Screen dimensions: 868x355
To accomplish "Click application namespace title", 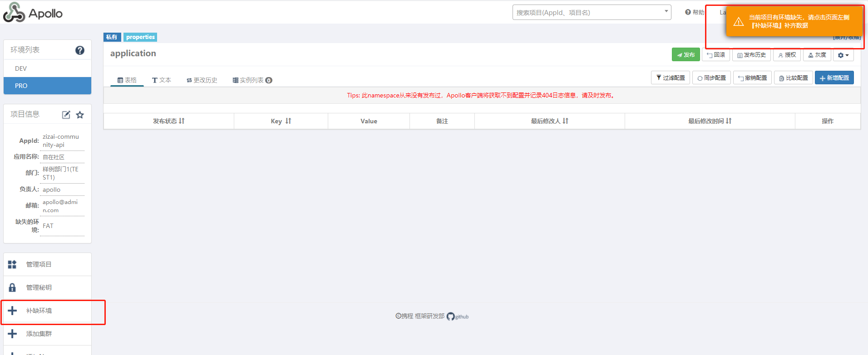I will click(x=133, y=53).
